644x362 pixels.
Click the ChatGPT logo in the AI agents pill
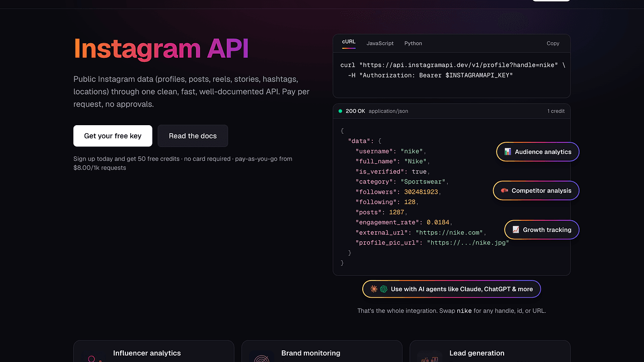(x=383, y=289)
